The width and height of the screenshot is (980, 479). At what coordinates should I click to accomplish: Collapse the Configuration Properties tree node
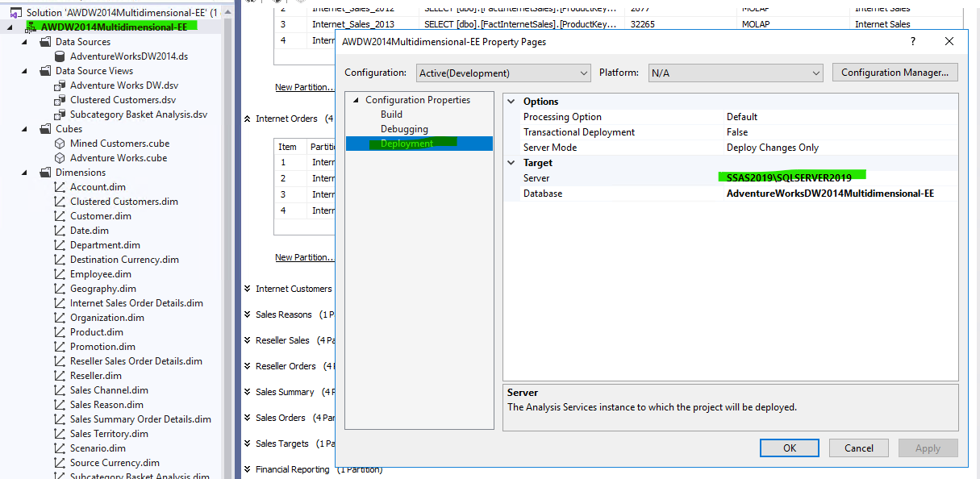point(356,100)
